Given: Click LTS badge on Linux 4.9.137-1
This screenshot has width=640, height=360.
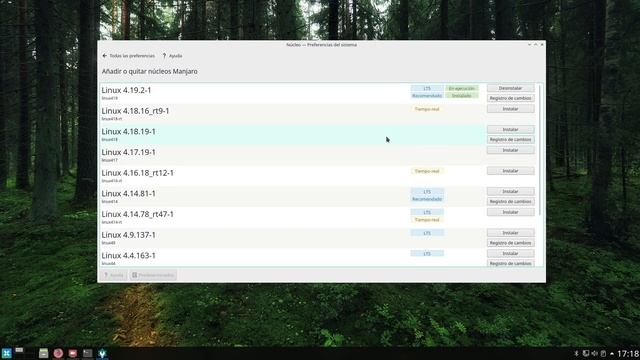Looking at the screenshot, I should (x=427, y=233).
